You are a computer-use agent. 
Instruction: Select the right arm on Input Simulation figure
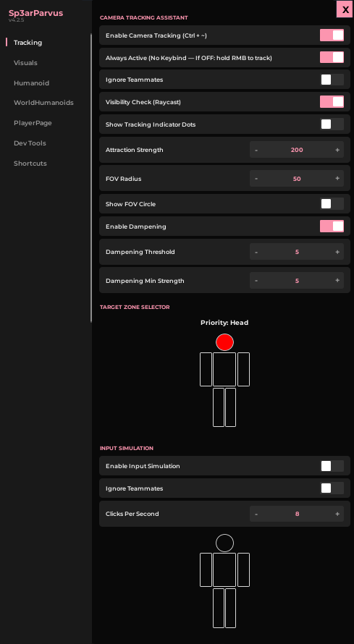[x=243, y=569]
